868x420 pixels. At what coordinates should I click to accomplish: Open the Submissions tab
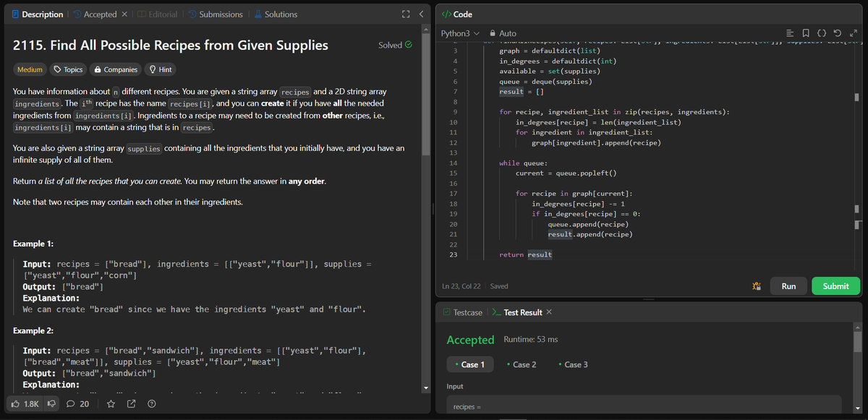[216, 14]
